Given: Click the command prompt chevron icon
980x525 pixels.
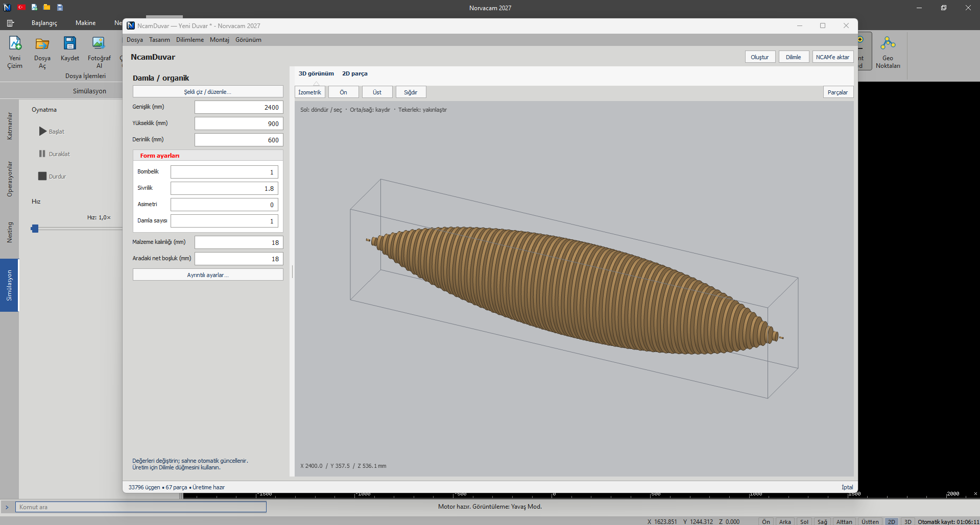Looking at the screenshot, I should coord(7,507).
